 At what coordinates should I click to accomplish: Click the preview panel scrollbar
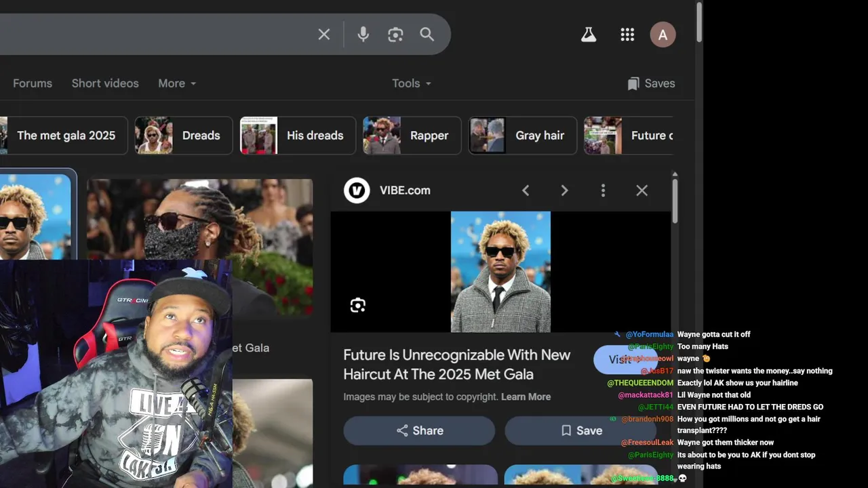coord(675,200)
